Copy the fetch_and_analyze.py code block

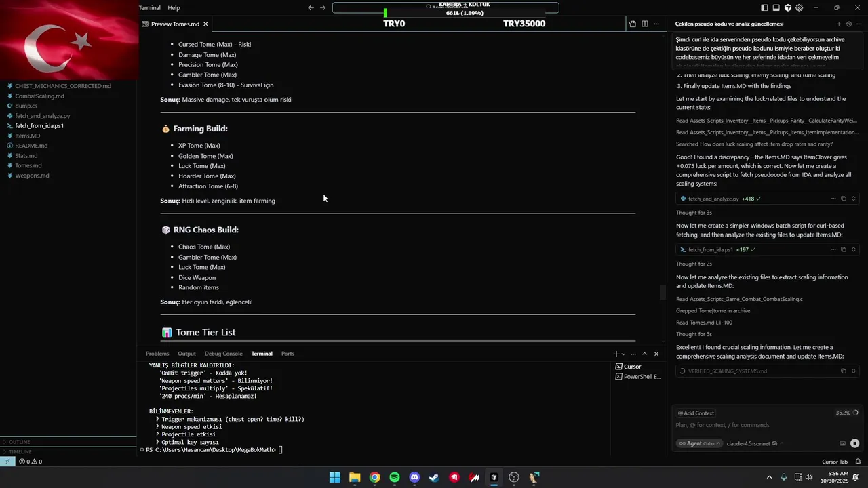(x=844, y=199)
